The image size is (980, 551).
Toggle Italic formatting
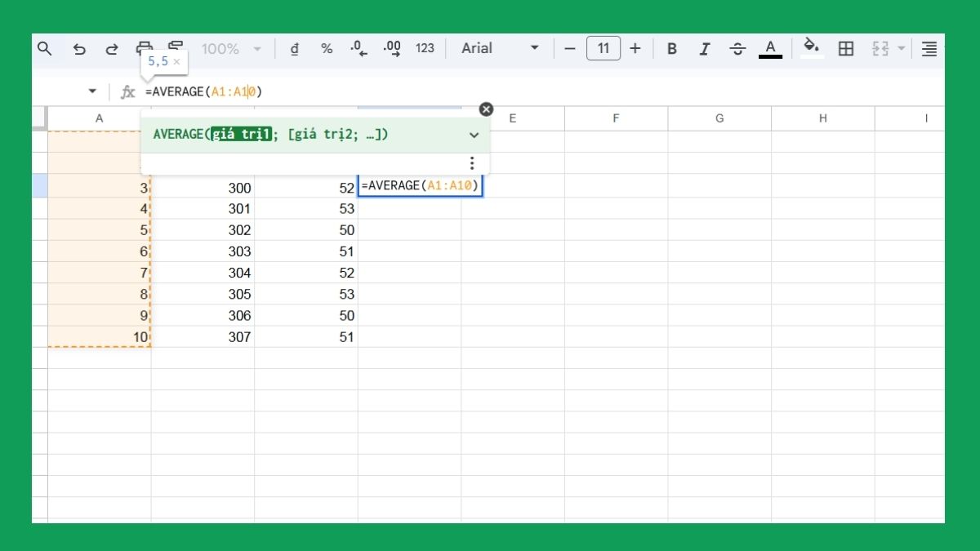coord(704,48)
